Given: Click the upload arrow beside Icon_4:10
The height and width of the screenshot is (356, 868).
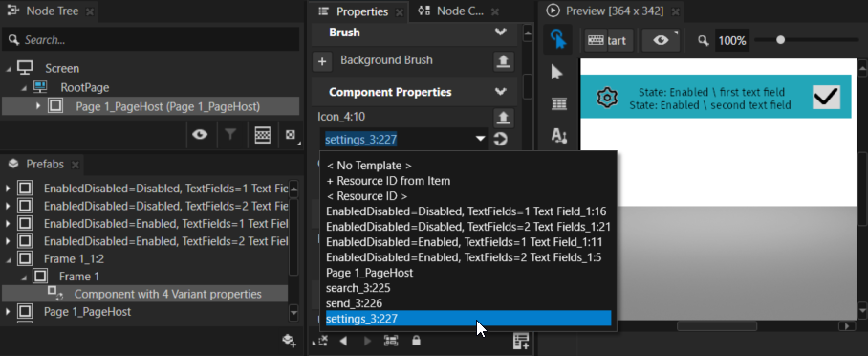Looking at the screenshot, I should coord(503,118).
